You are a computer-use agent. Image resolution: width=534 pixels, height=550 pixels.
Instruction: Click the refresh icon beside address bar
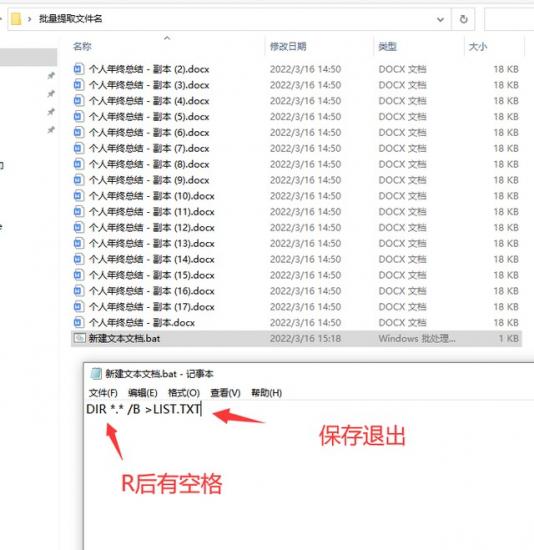coord(463,19)
